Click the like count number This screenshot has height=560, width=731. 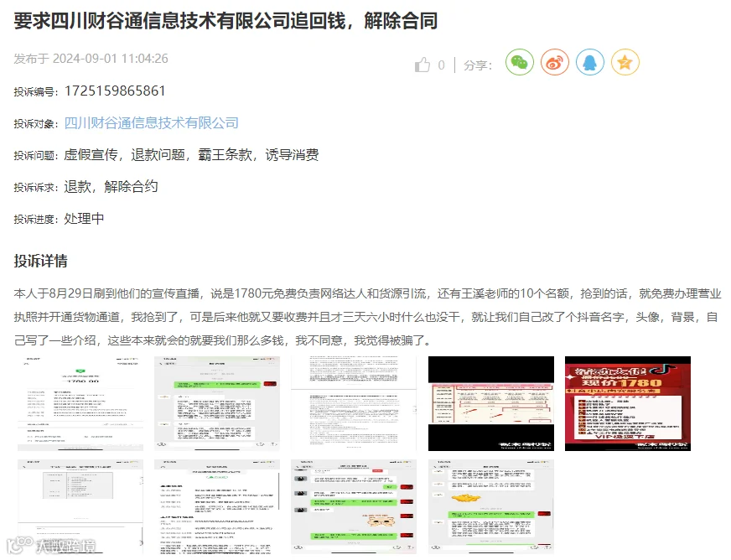(441, 65)
